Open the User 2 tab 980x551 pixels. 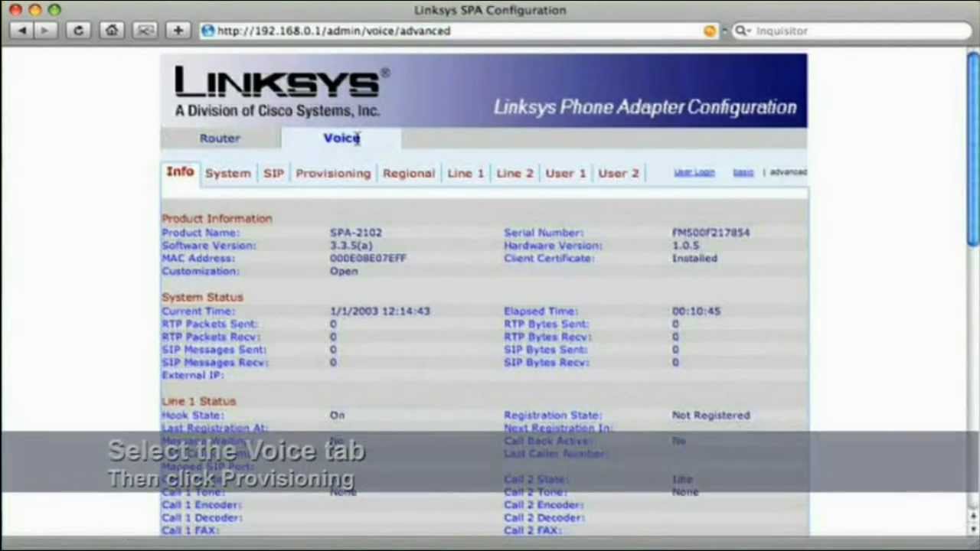(x=619, y=174)
